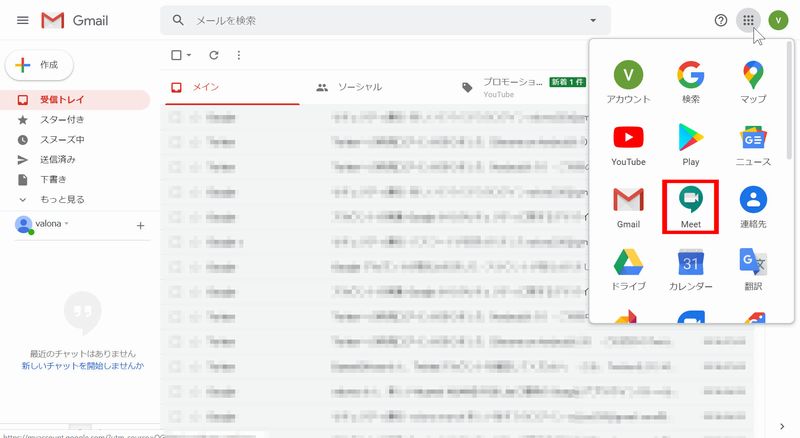Open the valona status dropdown
Screen dimensions: 800x438
tap(66, 224)
